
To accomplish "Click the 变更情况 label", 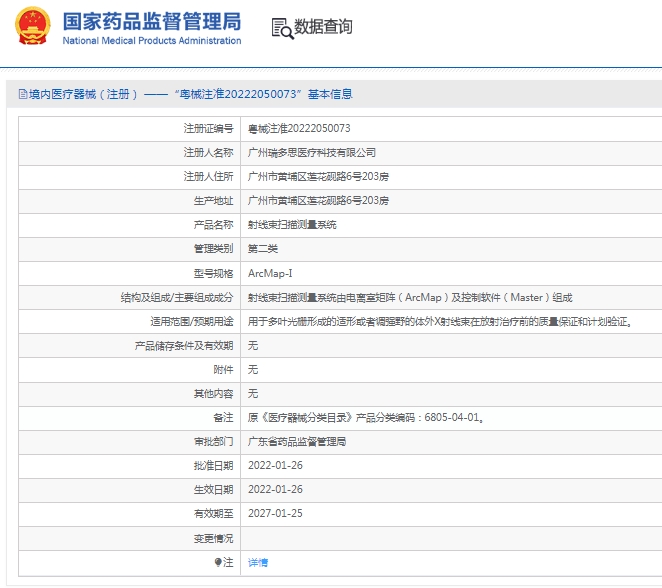I will 214,539.
